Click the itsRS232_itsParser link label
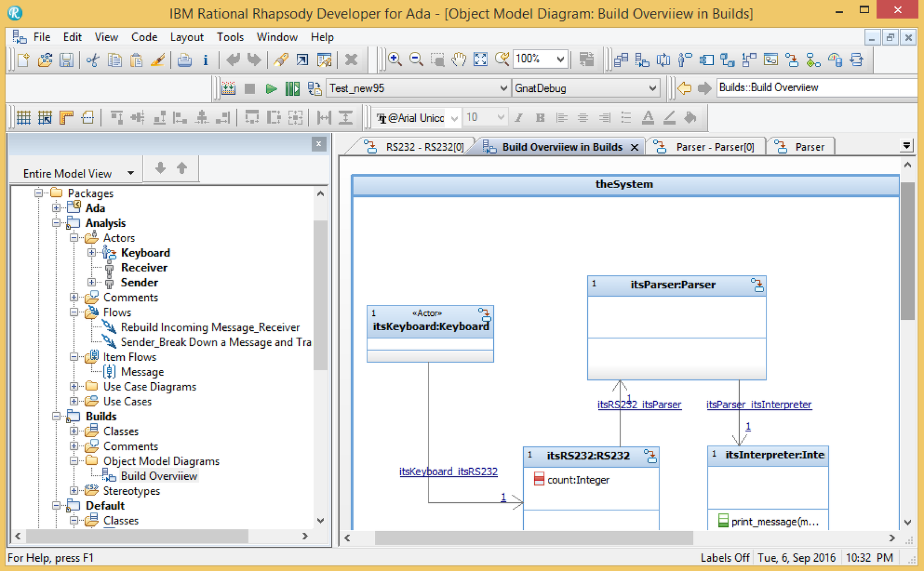 [x=639, y=405]
